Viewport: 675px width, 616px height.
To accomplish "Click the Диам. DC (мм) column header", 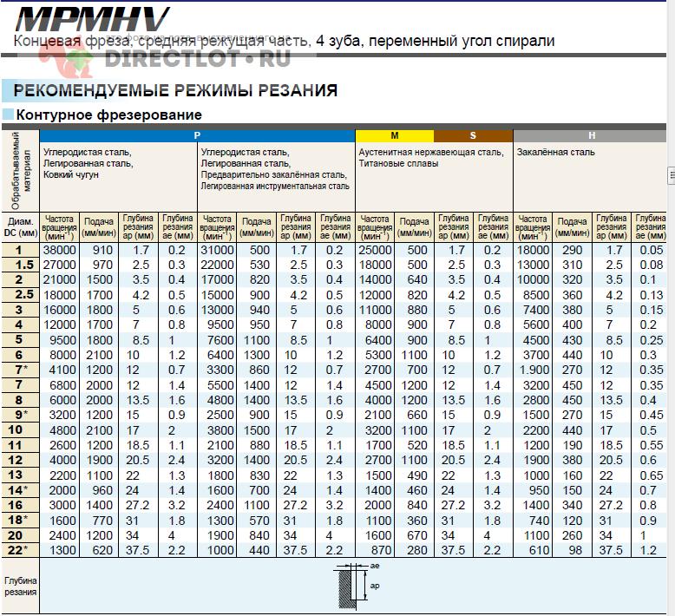I will coord(19,226).
